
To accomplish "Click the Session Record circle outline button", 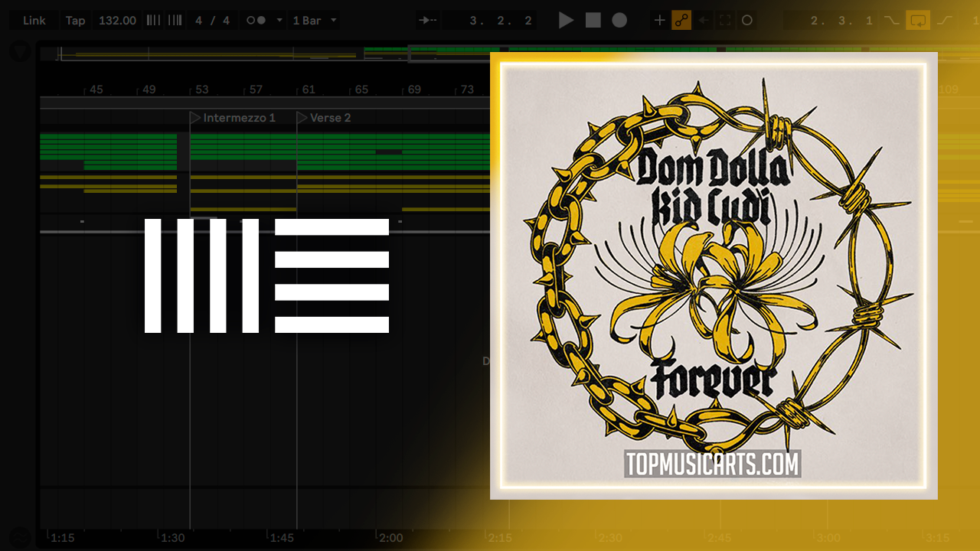I will pyautogui.click(x=747, y=21).
